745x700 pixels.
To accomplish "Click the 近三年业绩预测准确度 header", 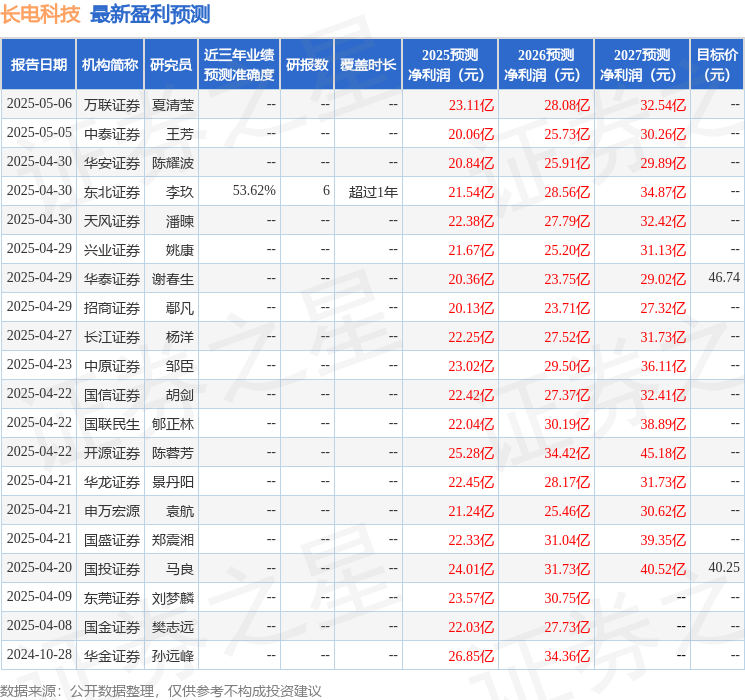I will (x=239, y=65).
